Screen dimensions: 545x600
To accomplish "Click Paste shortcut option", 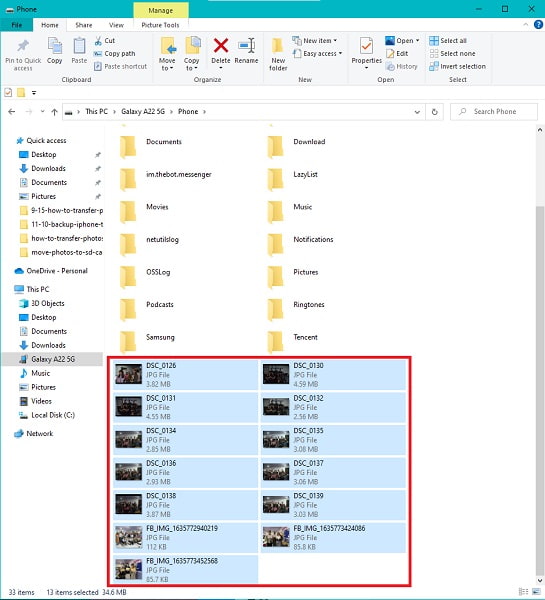I will (121, 67).
